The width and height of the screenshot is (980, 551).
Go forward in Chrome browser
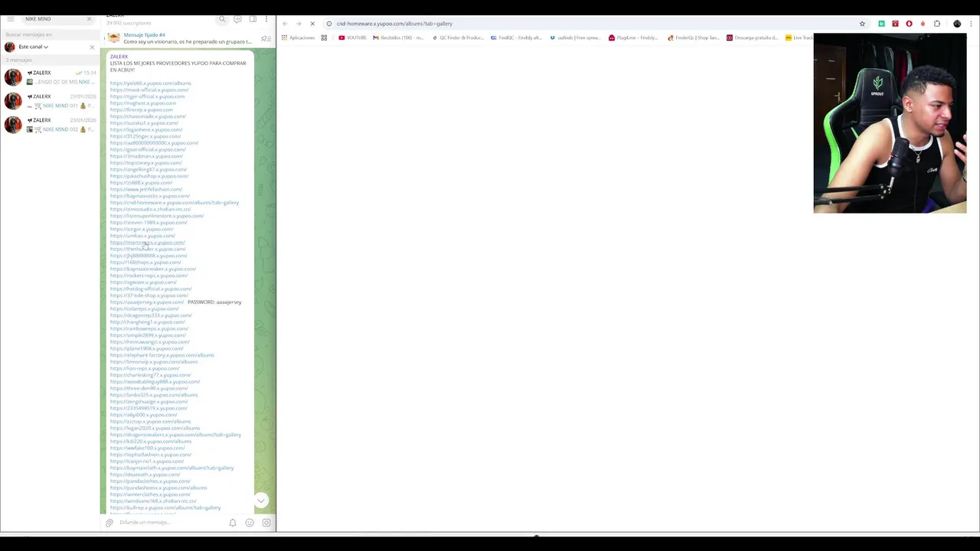pyautogui.click(x=299, y=24)
